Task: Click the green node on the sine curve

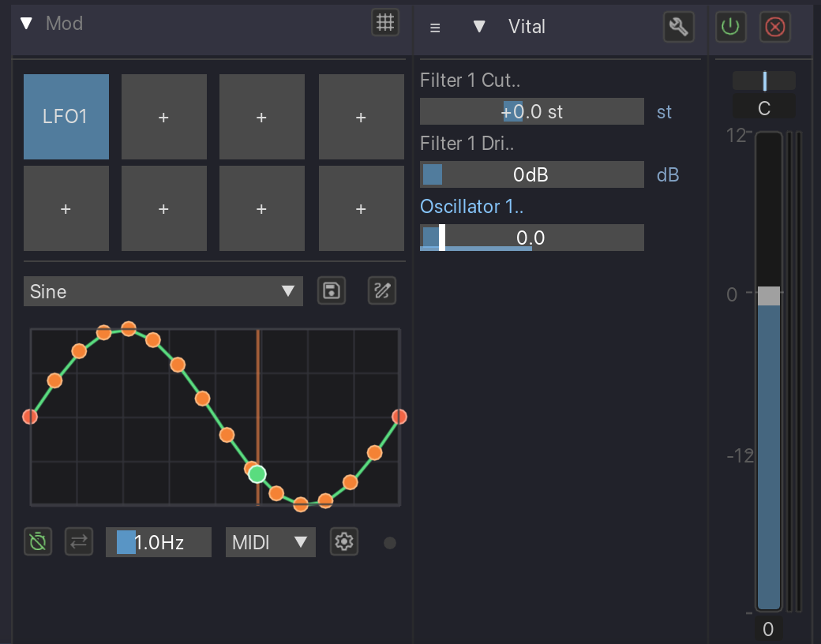Action: [x=255, y=474]
